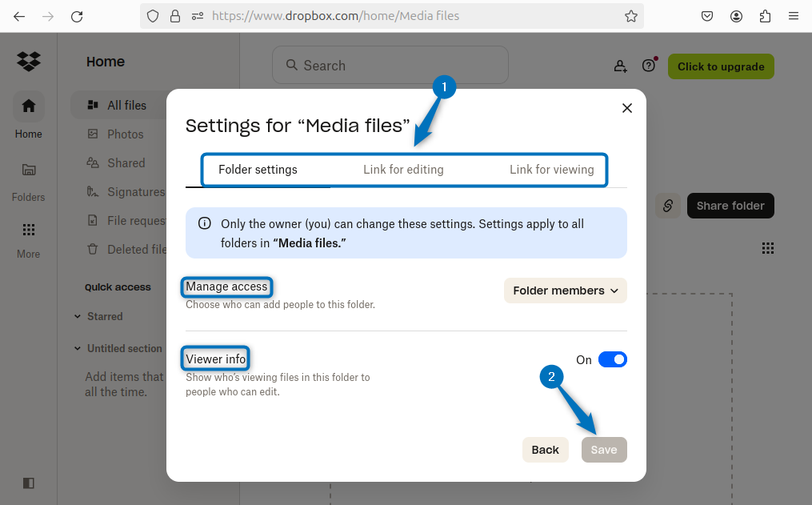Click the Save button

604,450
